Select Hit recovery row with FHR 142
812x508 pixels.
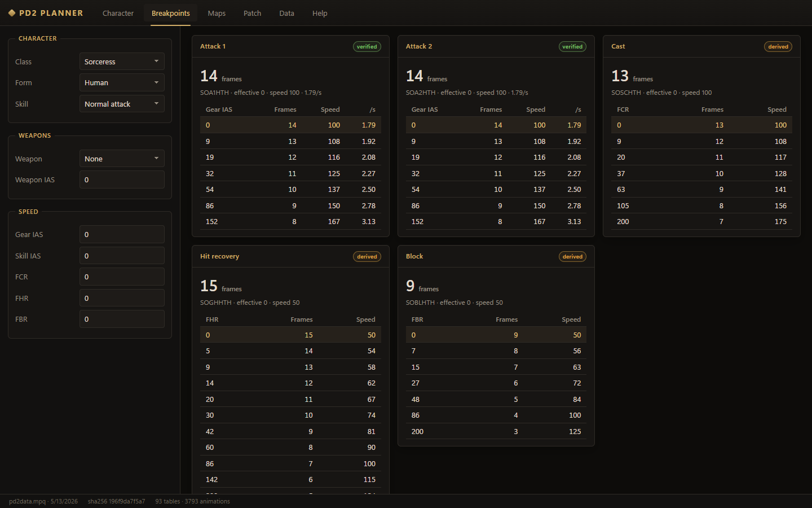pos(290,480)
